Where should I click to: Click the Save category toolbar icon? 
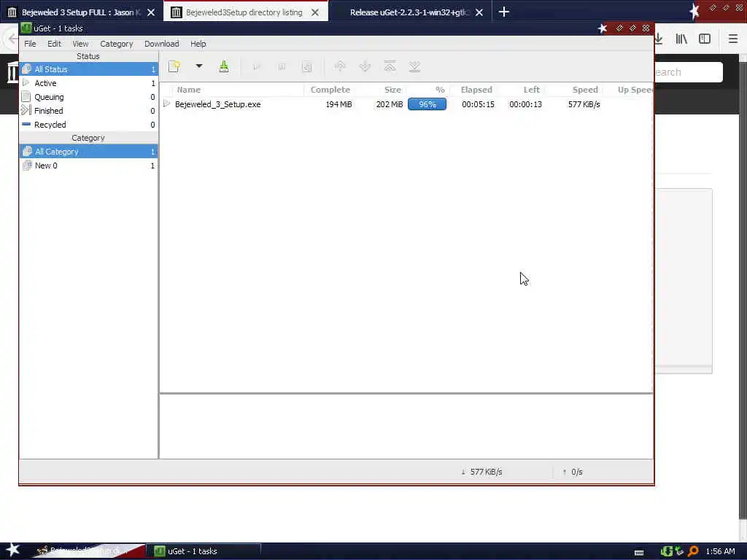(x=224, y=66)
